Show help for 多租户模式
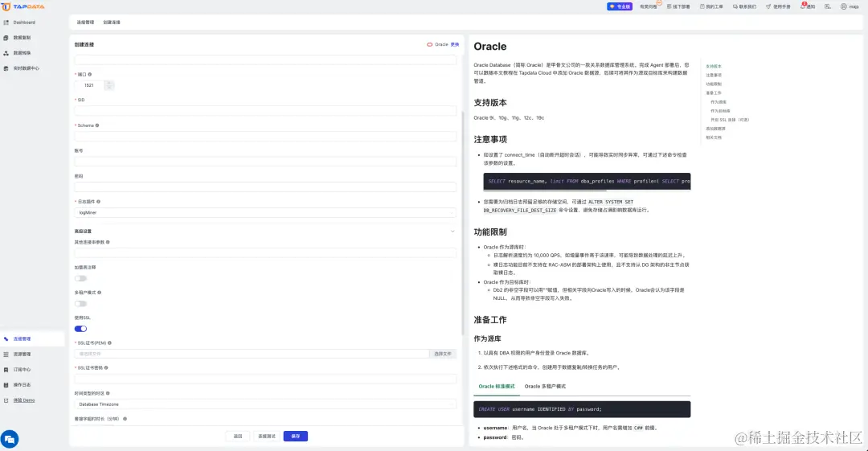 [99, 293]
